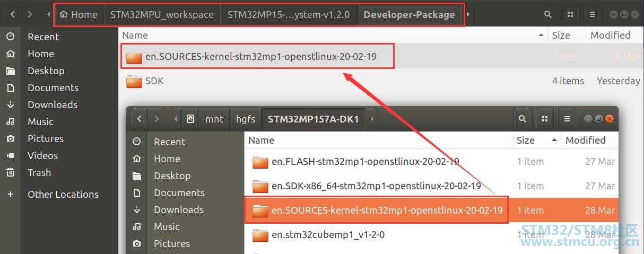Select en.stm32cubemp1_v1-2-0 folder
The height and width of the screenshot is (254, 644).
(431, 234)
